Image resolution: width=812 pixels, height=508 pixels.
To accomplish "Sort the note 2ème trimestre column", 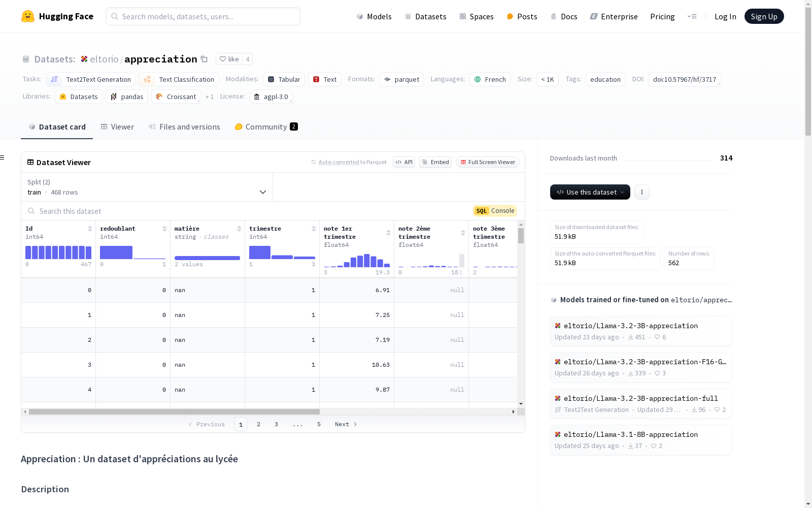I will (463, 233).
